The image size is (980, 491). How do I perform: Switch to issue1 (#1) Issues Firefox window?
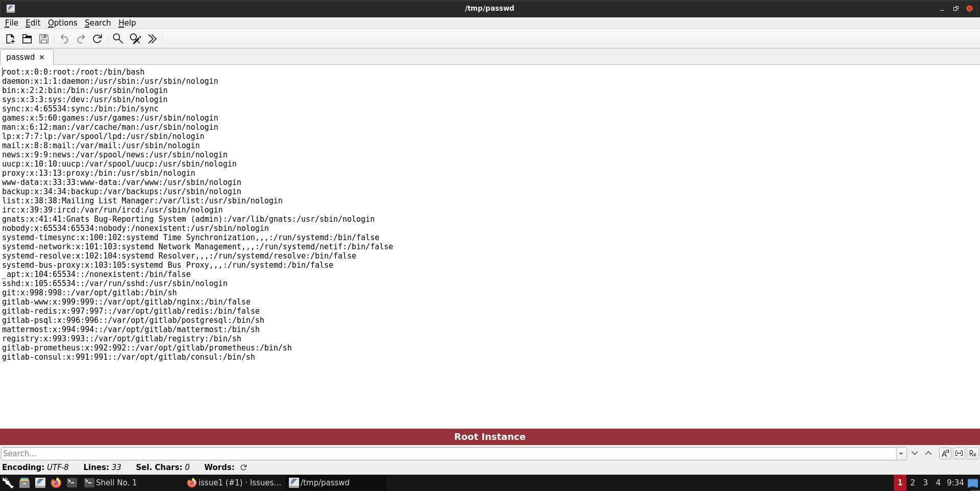coord(234,482)
